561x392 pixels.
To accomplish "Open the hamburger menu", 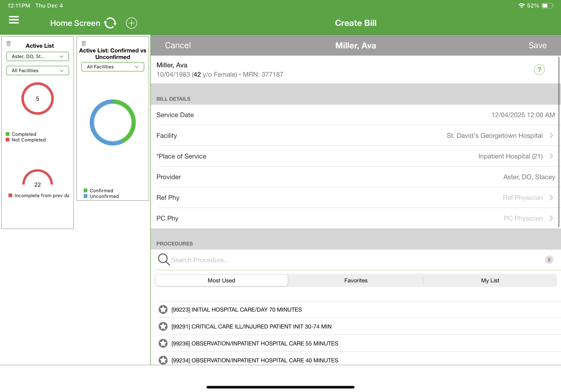I will pos(14,20).
